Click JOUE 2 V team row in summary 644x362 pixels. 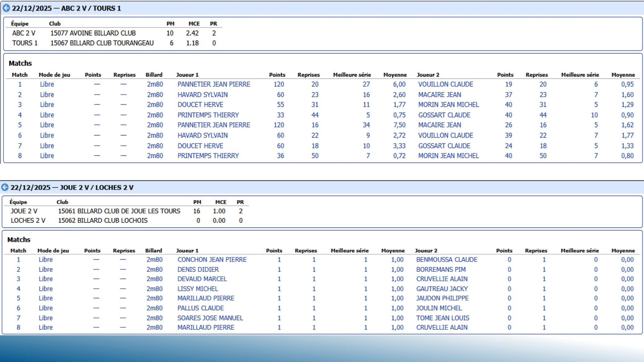24,211
